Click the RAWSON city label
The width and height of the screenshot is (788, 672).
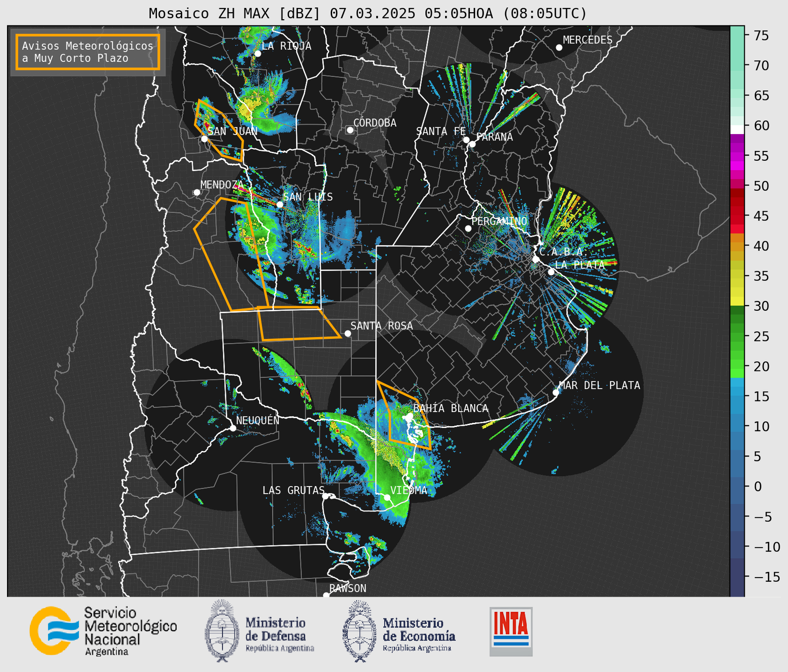[348, 588]
